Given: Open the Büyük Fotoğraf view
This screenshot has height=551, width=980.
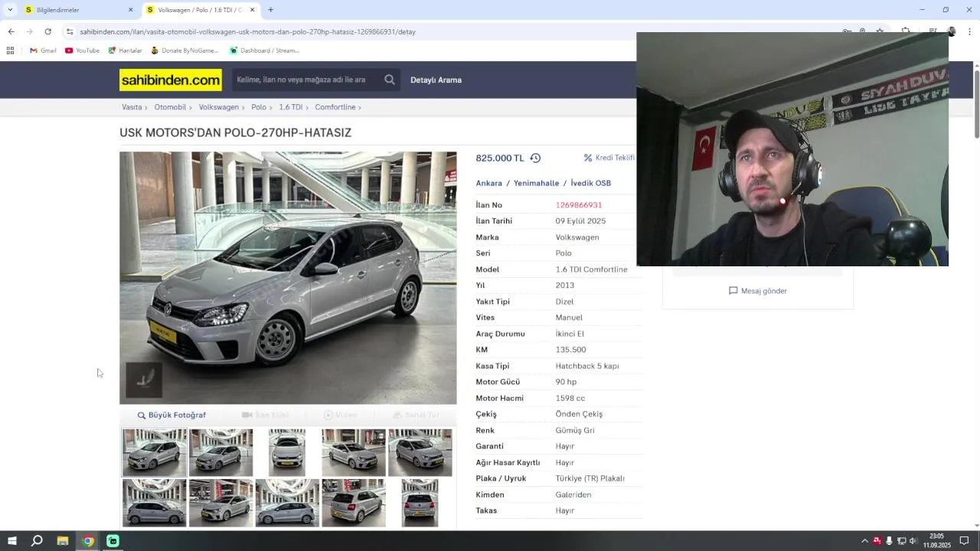Looking at the screenshot, I should (x=171, y=415).
